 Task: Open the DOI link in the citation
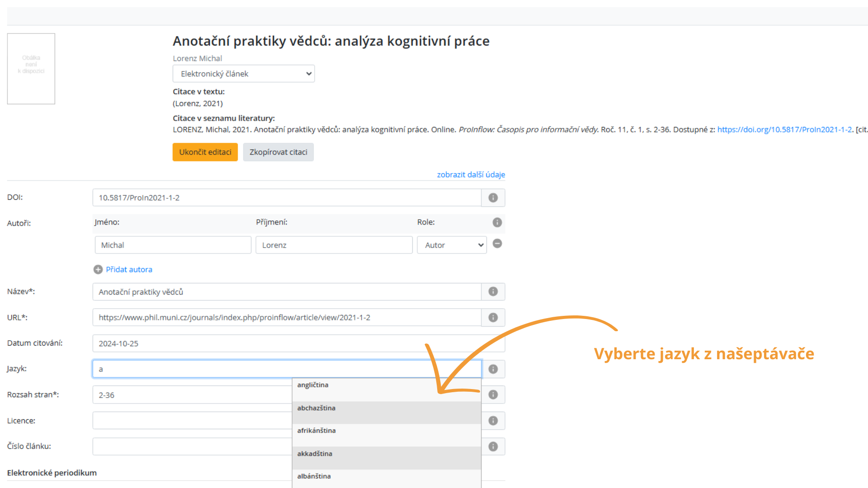(x=784, y=130)
